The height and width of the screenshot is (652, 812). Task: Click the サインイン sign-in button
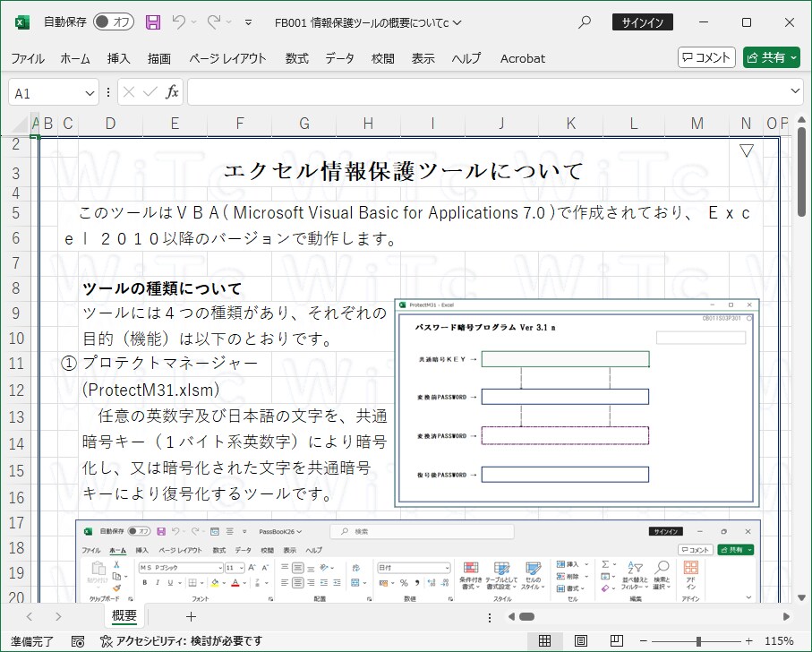click(642, 22)
